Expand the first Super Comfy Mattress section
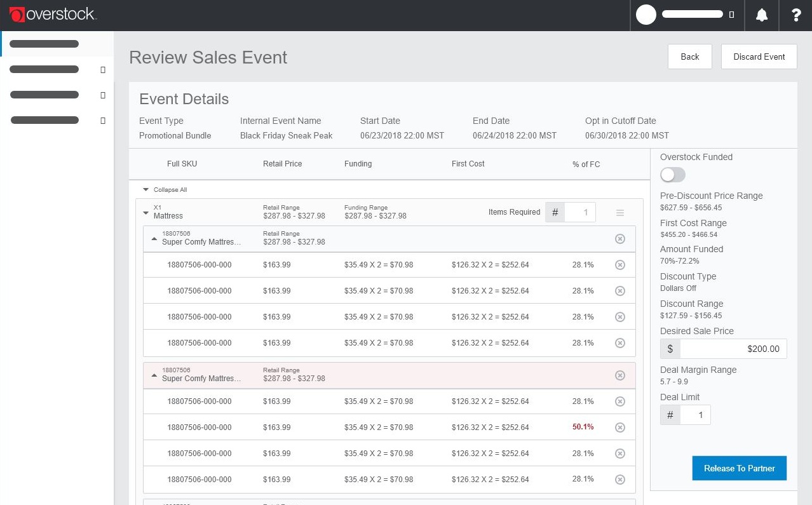This screenshot has width=812, height=505. pos(154,239)
